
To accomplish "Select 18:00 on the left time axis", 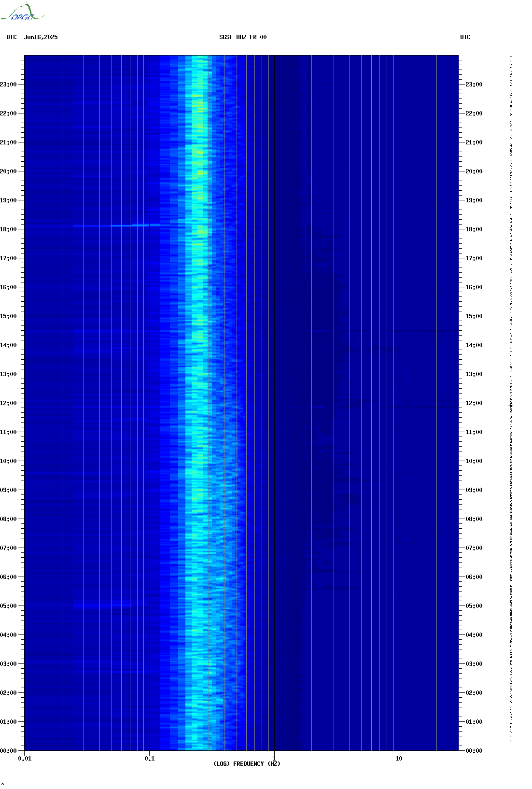I will [8, 229].
